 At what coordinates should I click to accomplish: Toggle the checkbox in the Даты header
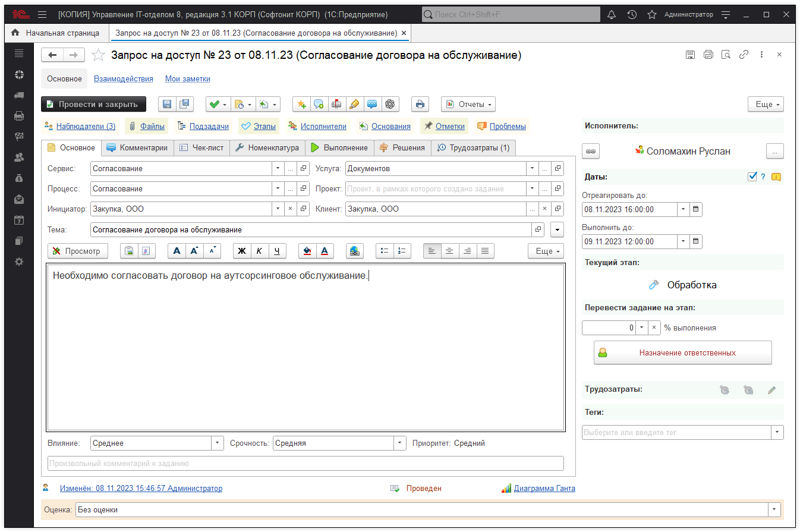(752, 177)
